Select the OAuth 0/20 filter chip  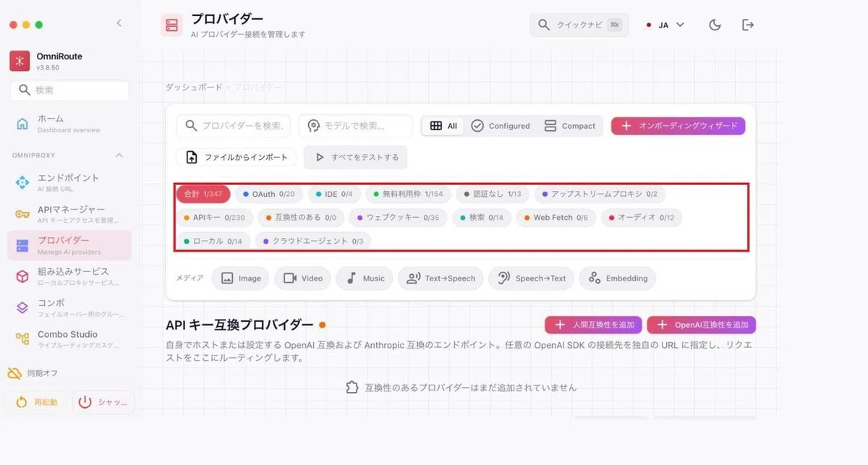click(x=268, y=194)
